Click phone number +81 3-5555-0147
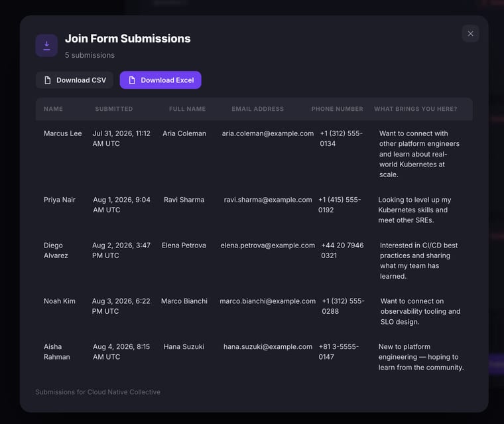The image size is (504, 424). click(x=338, y=352)
